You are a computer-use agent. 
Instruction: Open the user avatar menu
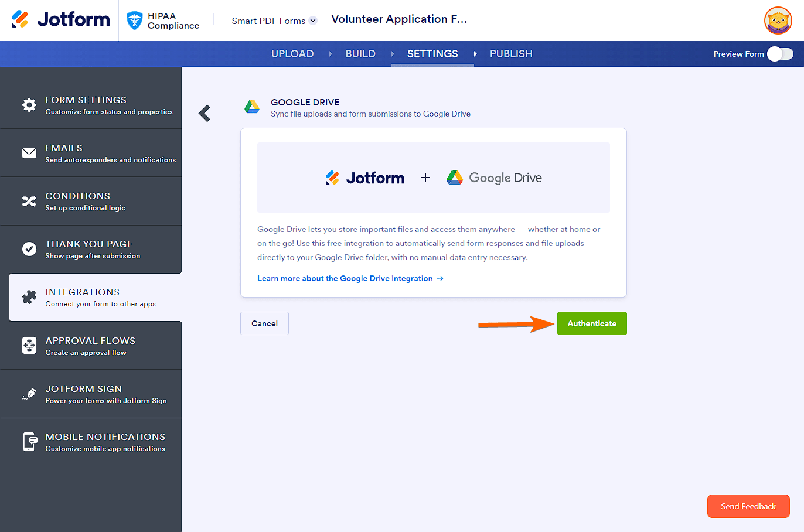tap(778, 21)
